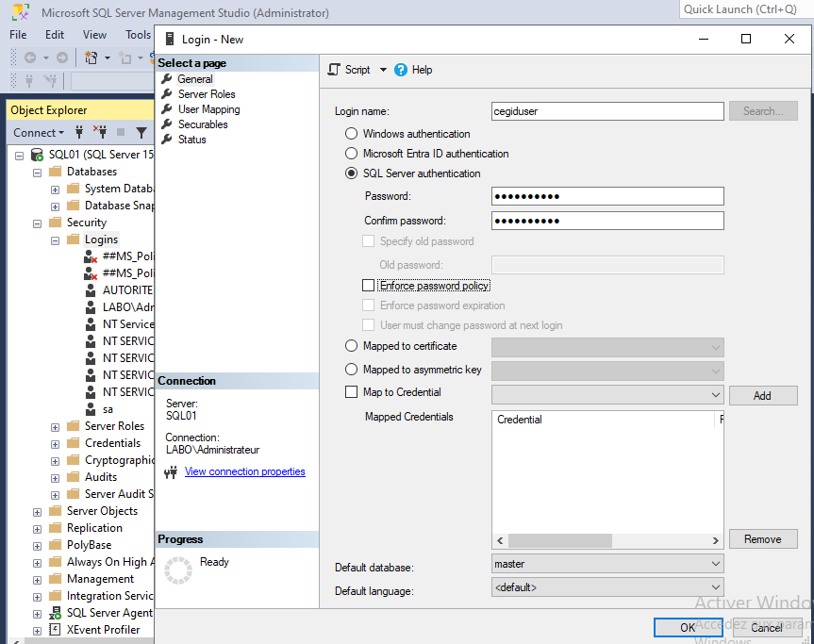Screen dimensions: 814x644
Task: Click the Script icon in the dialog toolbar
Action: pos(334,70)
